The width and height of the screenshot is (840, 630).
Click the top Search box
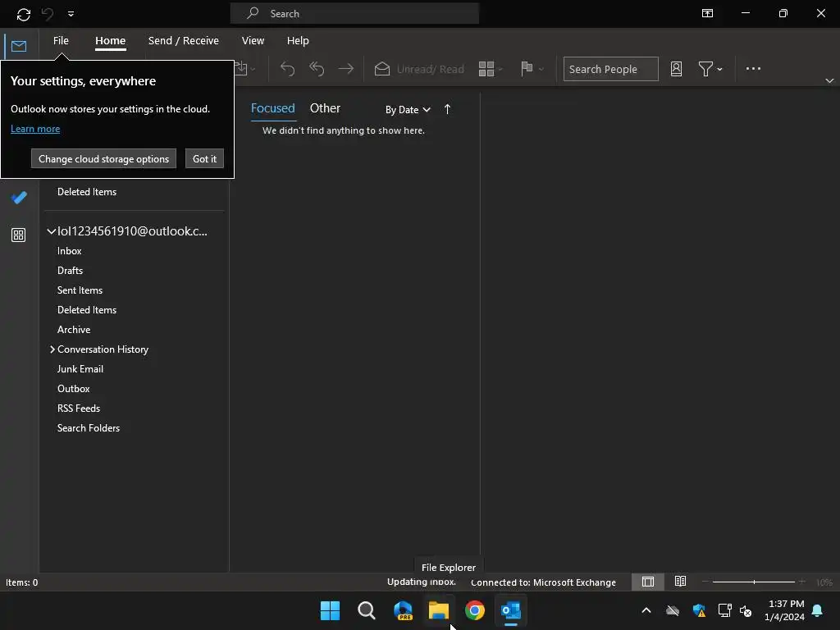tap(354, 13)
